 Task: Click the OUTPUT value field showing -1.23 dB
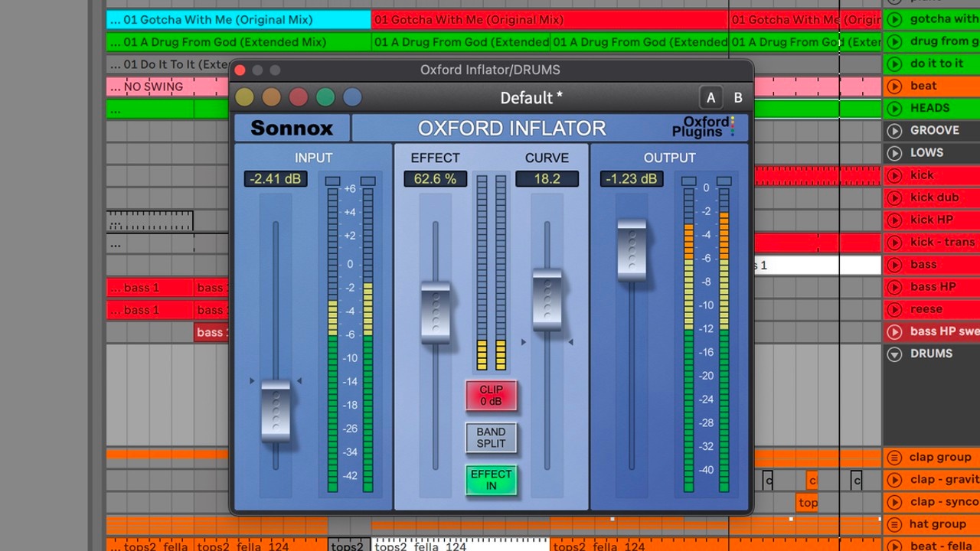(632, 179)
